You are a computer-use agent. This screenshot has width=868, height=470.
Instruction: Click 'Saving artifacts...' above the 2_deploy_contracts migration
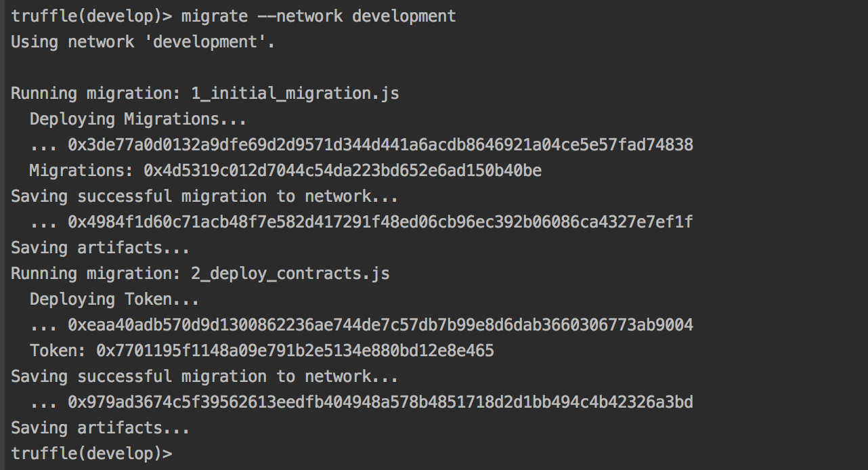tap(100, 248)
